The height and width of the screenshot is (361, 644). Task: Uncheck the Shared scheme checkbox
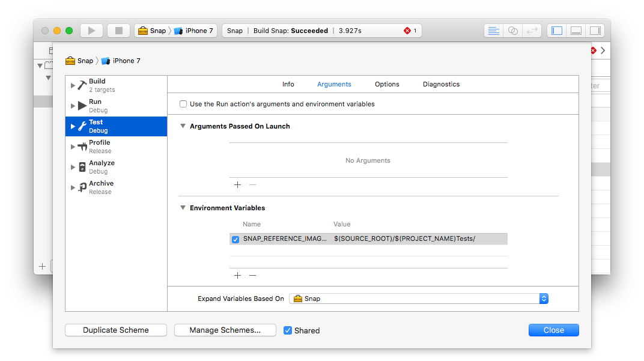[288, 330]
